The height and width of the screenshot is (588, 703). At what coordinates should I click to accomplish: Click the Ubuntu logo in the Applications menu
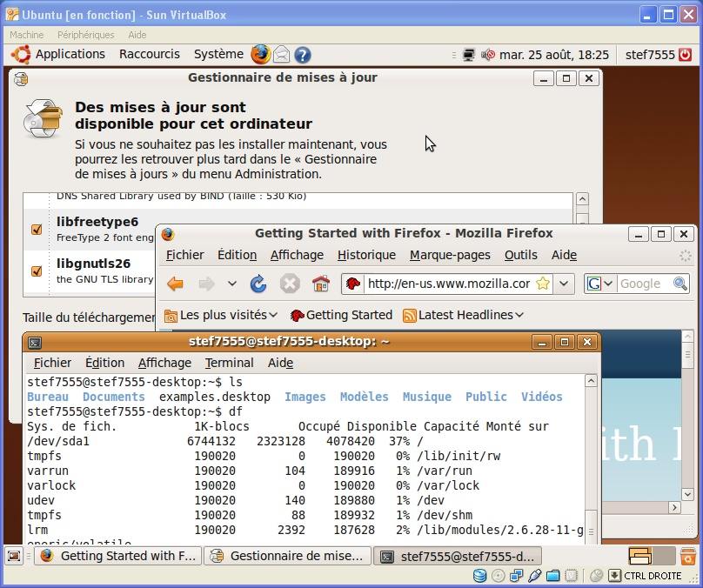point(22,55)
